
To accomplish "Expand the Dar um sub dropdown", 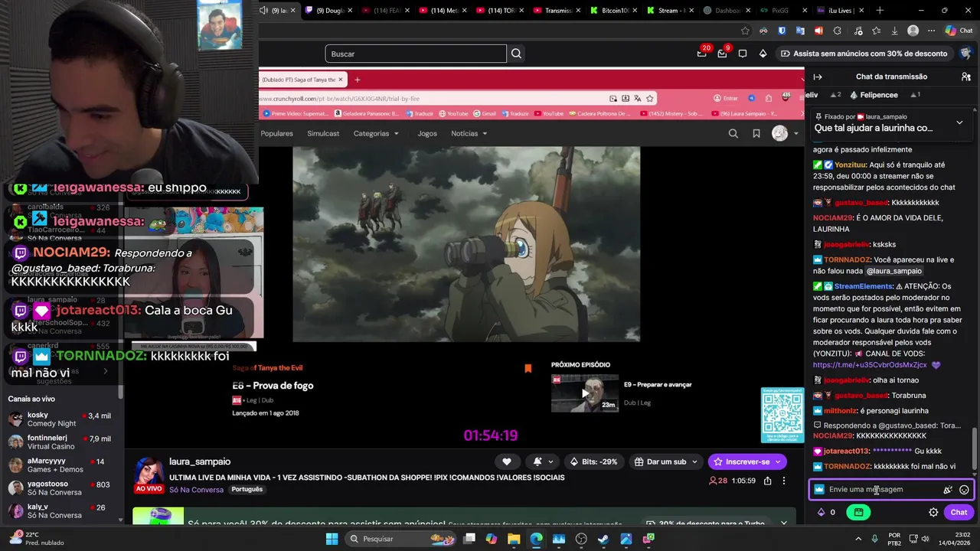I will point(694,461).
